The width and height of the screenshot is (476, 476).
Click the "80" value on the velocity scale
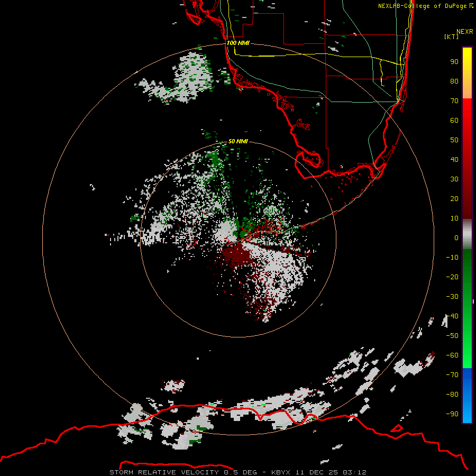(454, 81)
